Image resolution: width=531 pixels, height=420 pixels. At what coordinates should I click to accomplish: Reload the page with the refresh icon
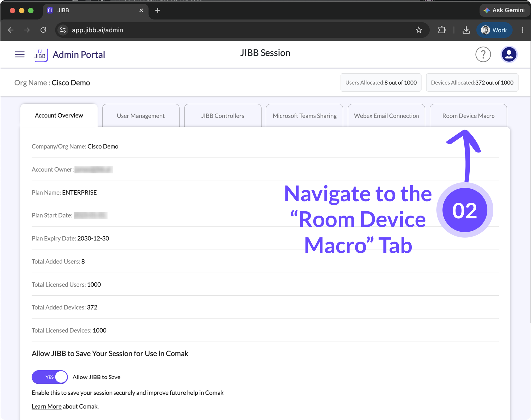pyautogui.click(x=43, y=30)
